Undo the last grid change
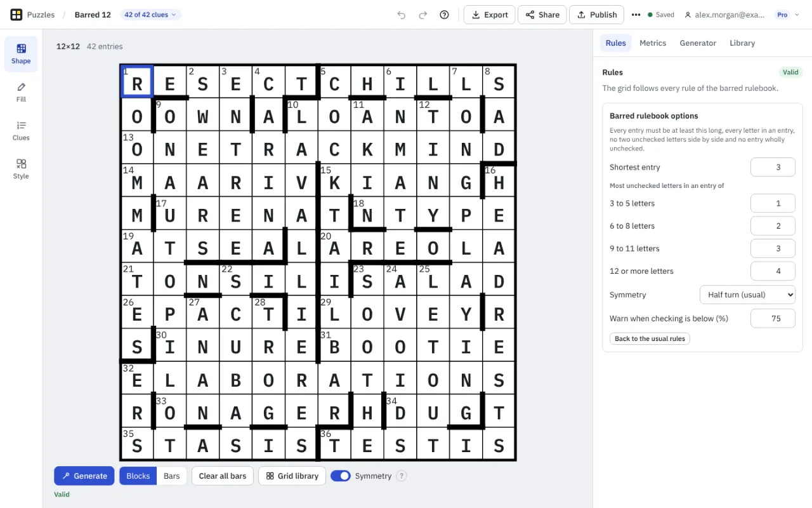The width and height of the screenshot is (812, 508). [x=402, y=15]
